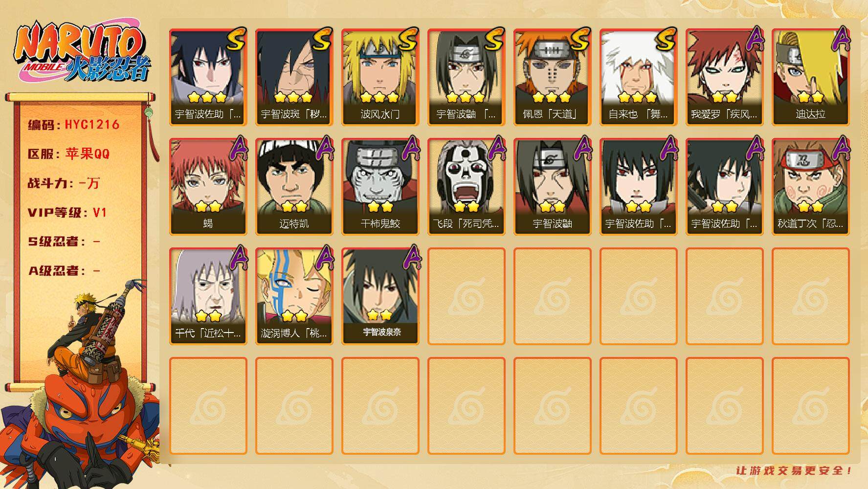This screenshot has height=489, width=868.
Task: Click the A rank badge on 我爱罗
Action: coord(754,39)
